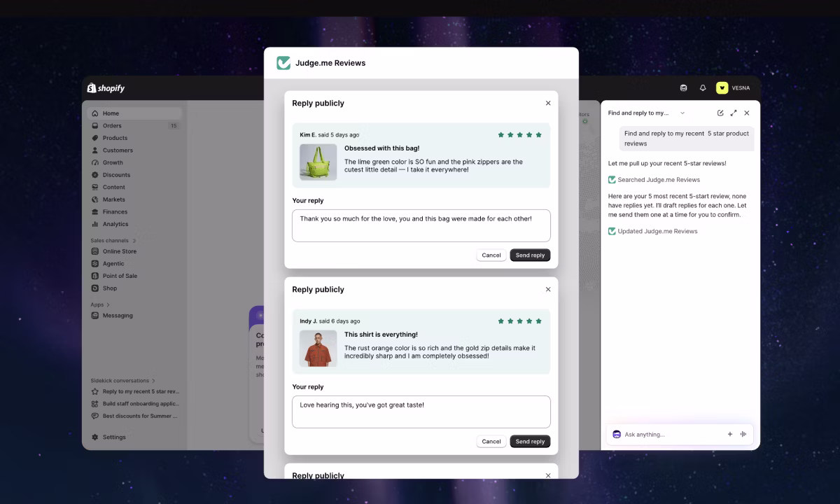
Task: Click 'Updated Judge.me Reviews' step
Action: click(653, 231)
